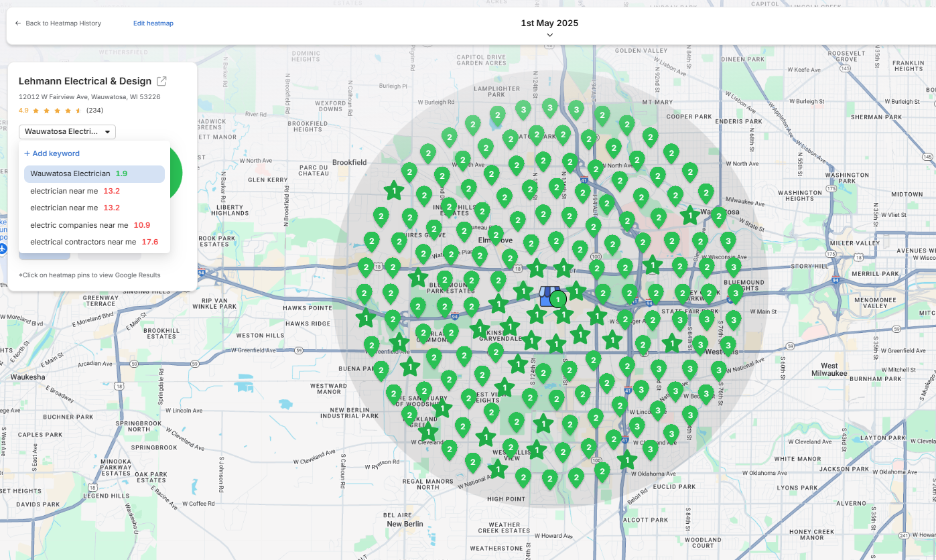The height and width of the screenshot is (560, 936).
Task: Click the New Berlin city label
Action: coord(405,524)
